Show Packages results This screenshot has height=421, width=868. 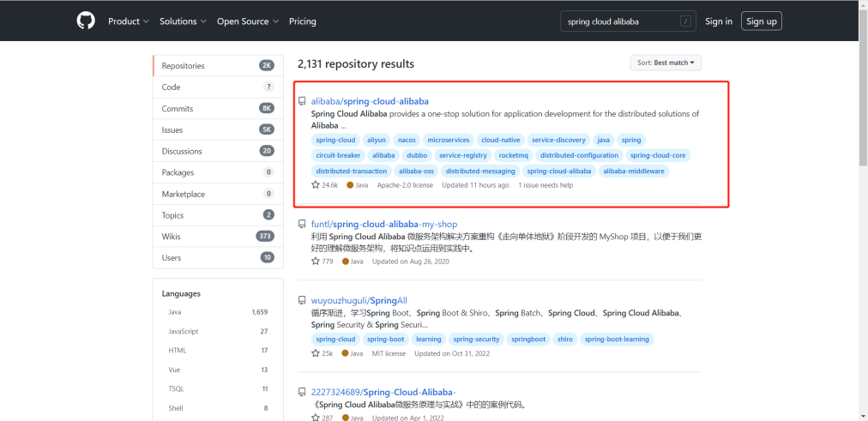(x=218, y=172)
